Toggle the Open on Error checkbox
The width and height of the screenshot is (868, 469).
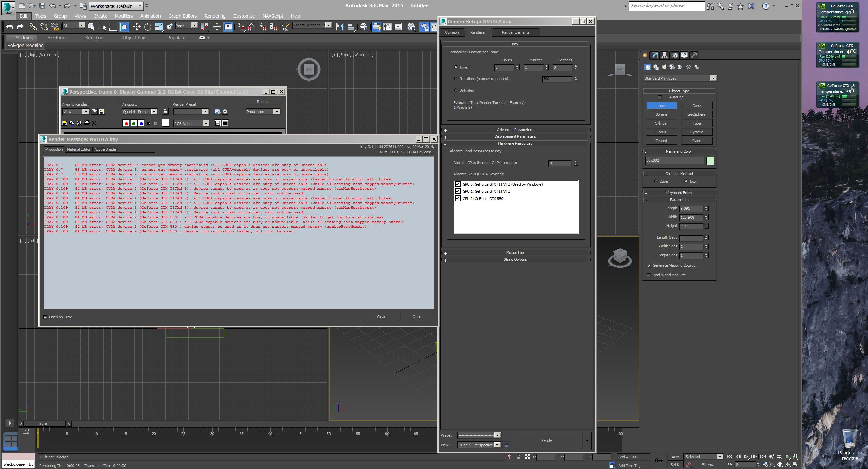45,317
